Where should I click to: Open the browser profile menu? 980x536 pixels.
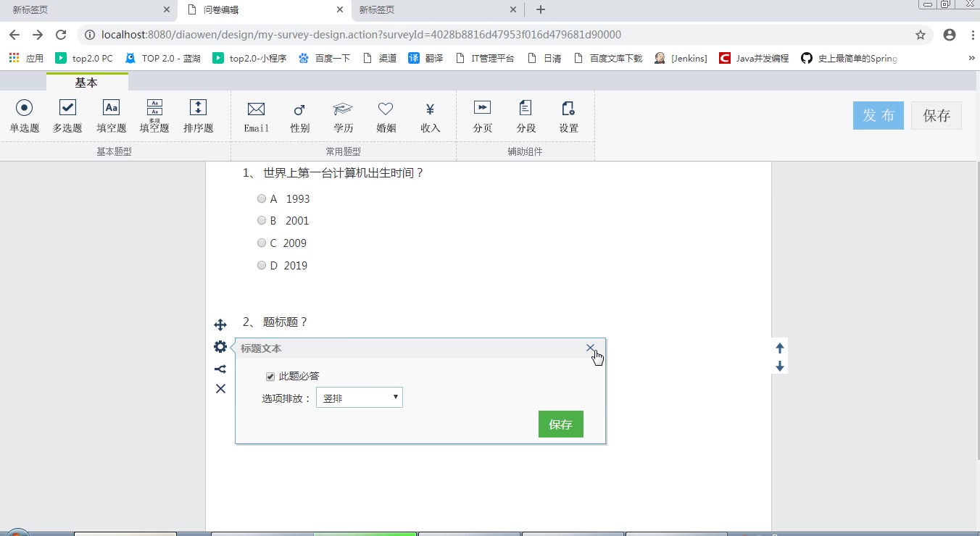[950, 35]
